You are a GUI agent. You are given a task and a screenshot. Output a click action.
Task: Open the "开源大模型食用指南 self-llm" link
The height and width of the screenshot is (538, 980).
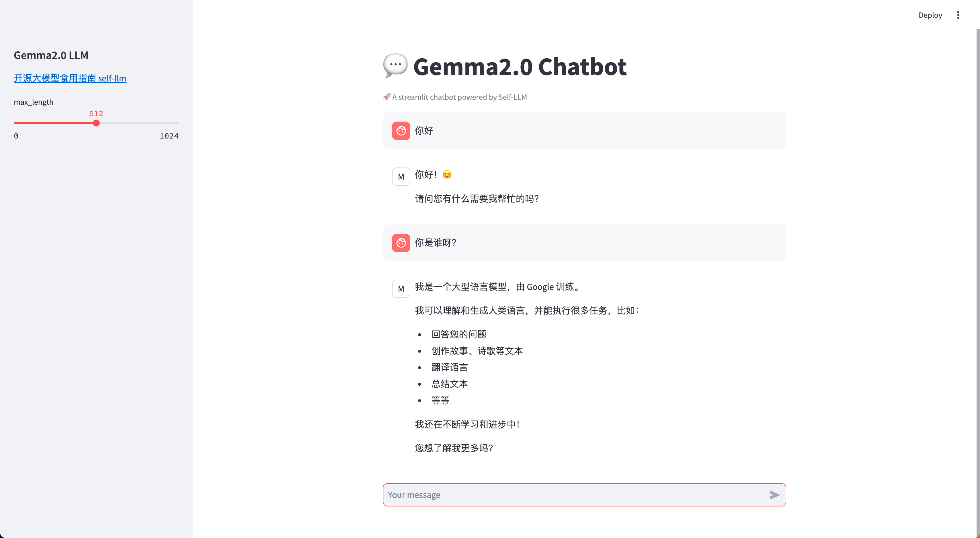pyautogui.click(x=70, y=78)
